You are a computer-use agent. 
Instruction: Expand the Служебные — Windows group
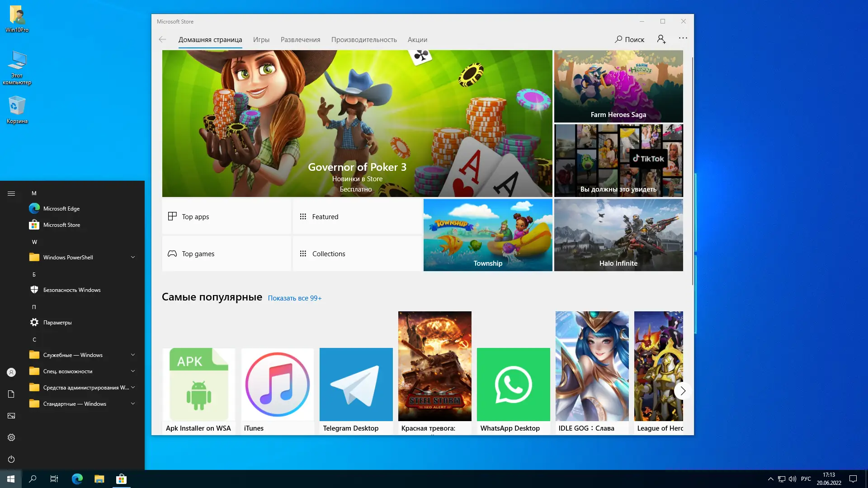132,355
